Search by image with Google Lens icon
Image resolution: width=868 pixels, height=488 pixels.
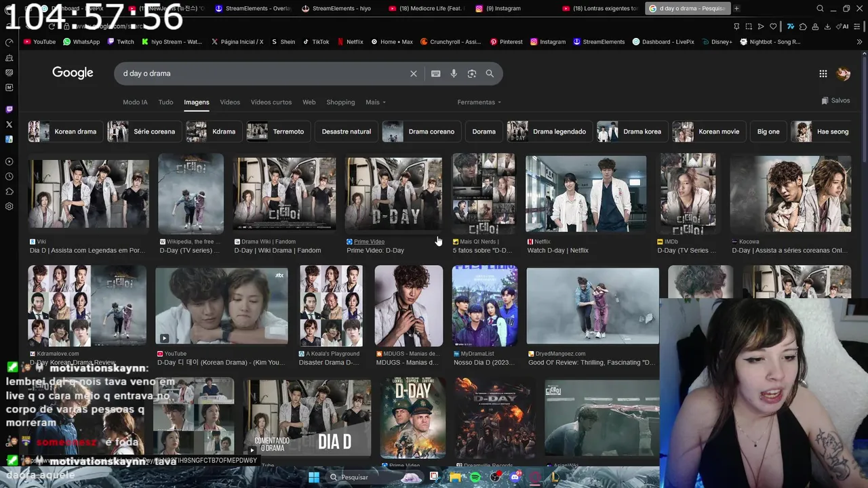click(472, 73)
